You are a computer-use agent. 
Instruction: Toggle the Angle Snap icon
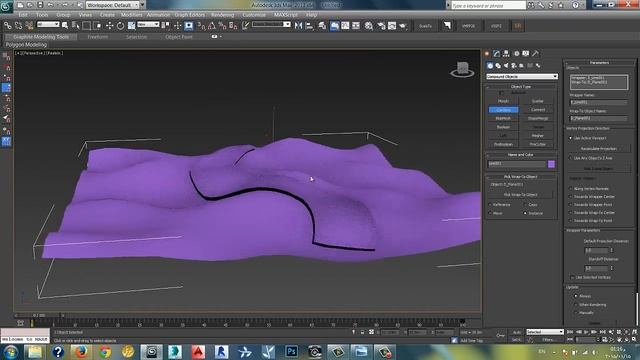tap(212, 26)
